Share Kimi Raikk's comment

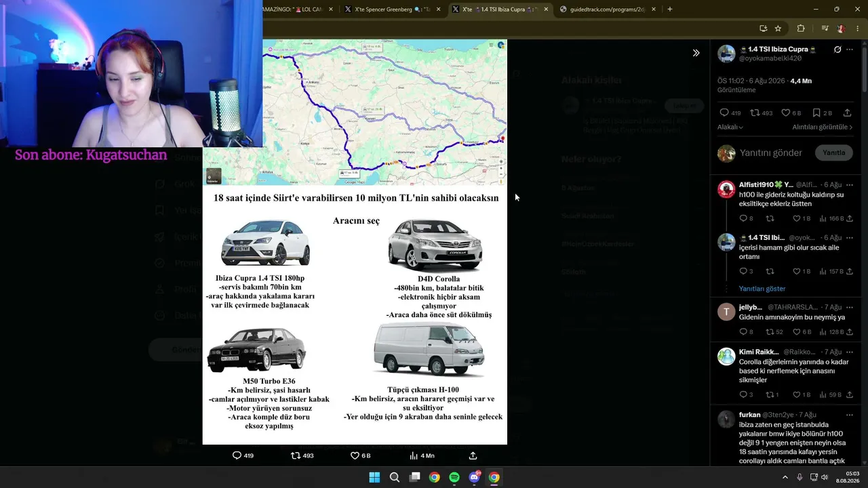[849, 394]
